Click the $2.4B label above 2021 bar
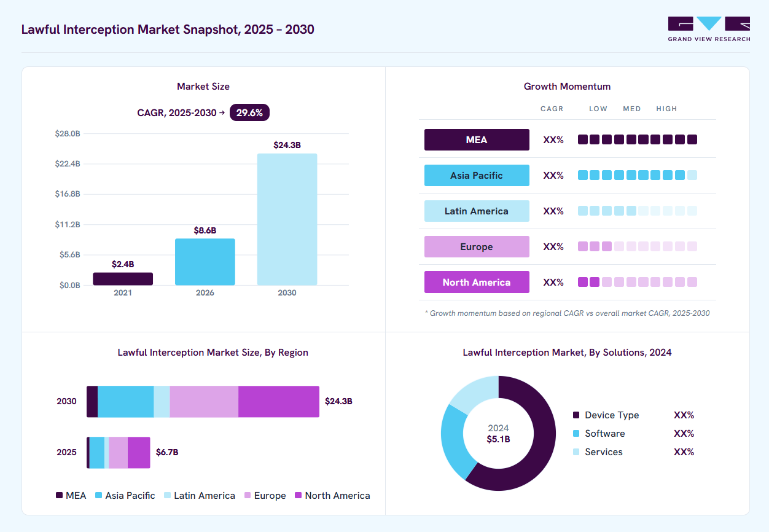Viewport: 769px width, 532px height. pyautogui.click(x=123, y=264)
